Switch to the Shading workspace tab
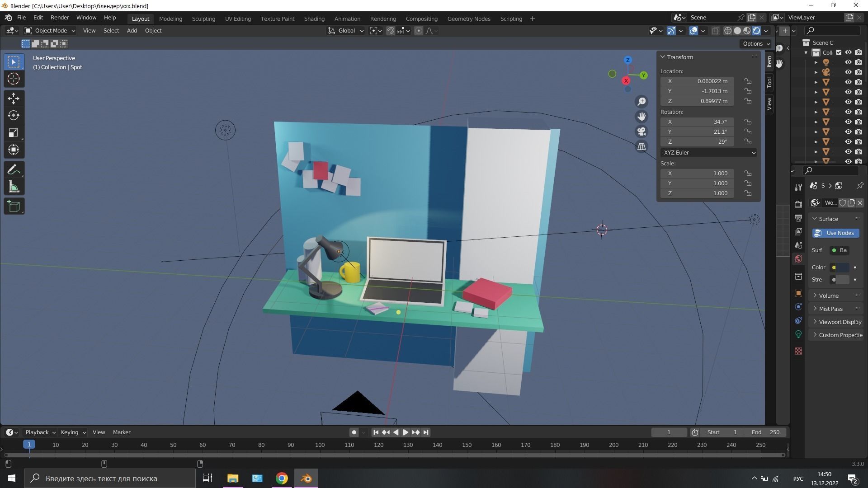The height and width of the screenshot is (488, 868). pos(314,19)
